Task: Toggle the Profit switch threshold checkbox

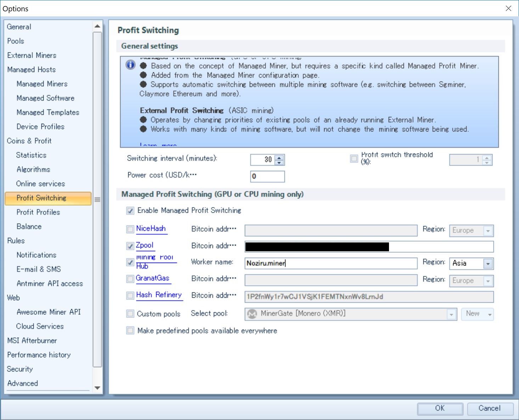Action: tap(354, 158)
